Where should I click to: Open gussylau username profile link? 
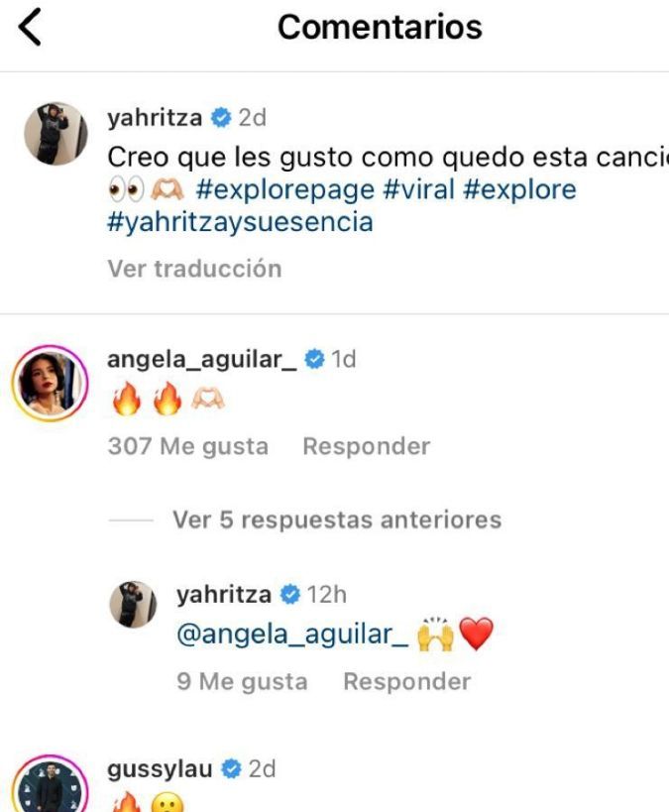click(160, 769)
